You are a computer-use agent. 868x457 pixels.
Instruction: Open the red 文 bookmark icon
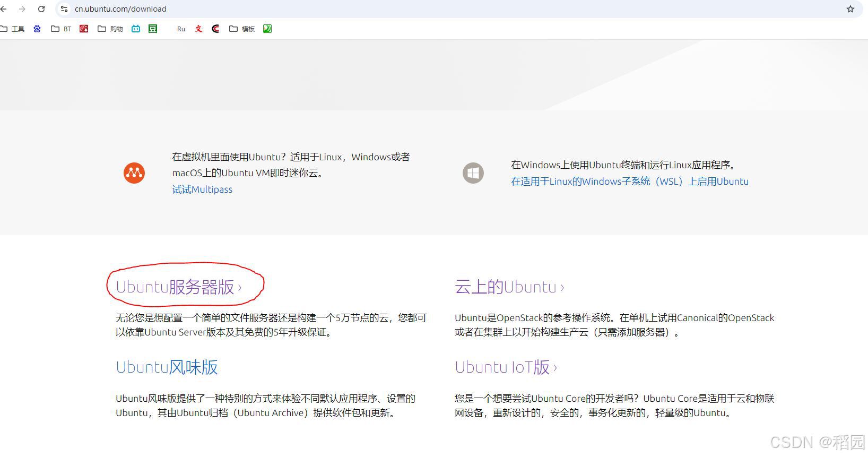click(x=198, y=29)
